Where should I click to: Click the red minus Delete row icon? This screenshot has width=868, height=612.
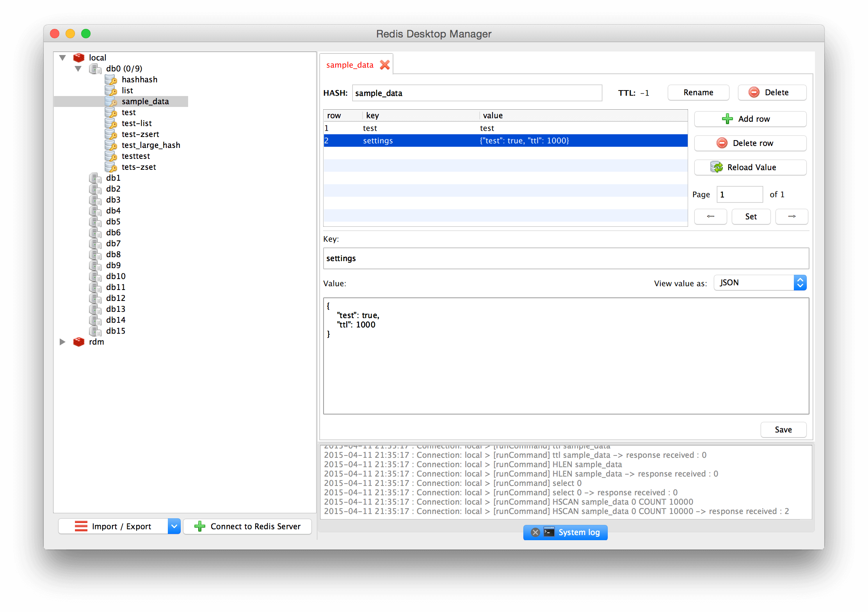coord(722,143)
